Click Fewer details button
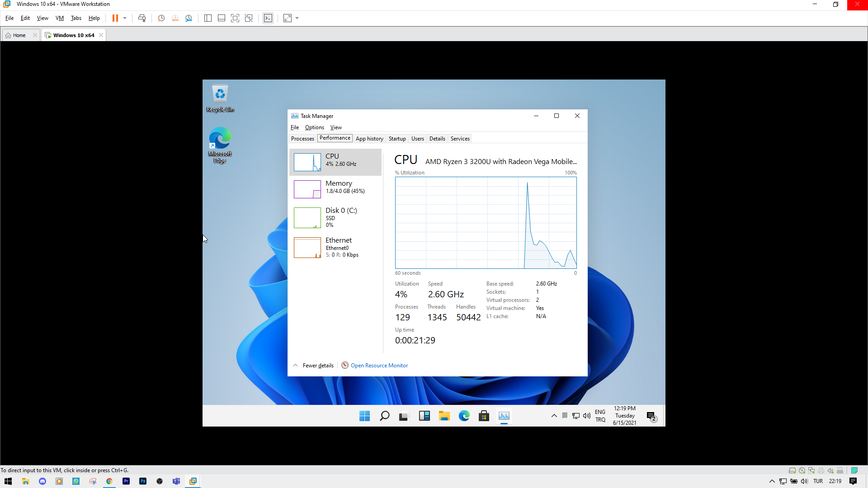Image resolution: width=868 pixels, height=488 pixels. tap(314, 366)
